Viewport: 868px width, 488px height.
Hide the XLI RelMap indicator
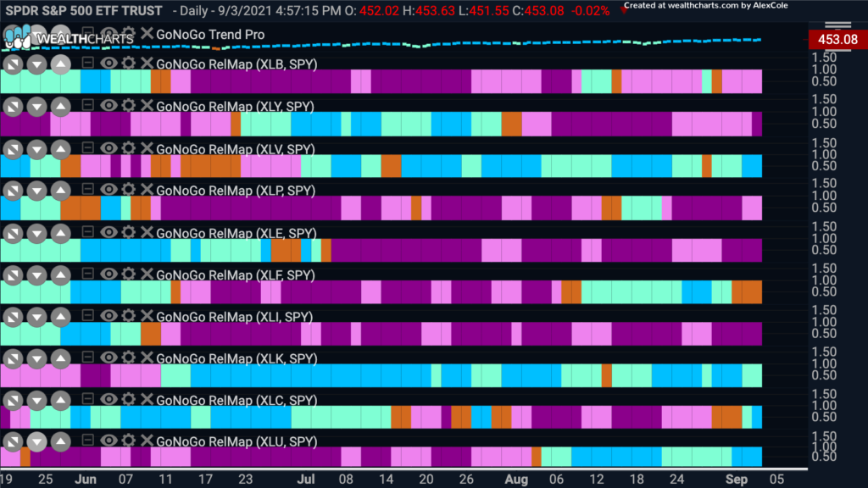pyautogui.click(x=108, y=315)
